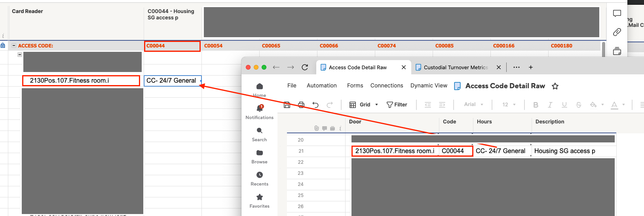The height and width of the screenshot is (216, 644).
Task: Click the row info column icon in the sheet header
Action: tap(340, 128)
